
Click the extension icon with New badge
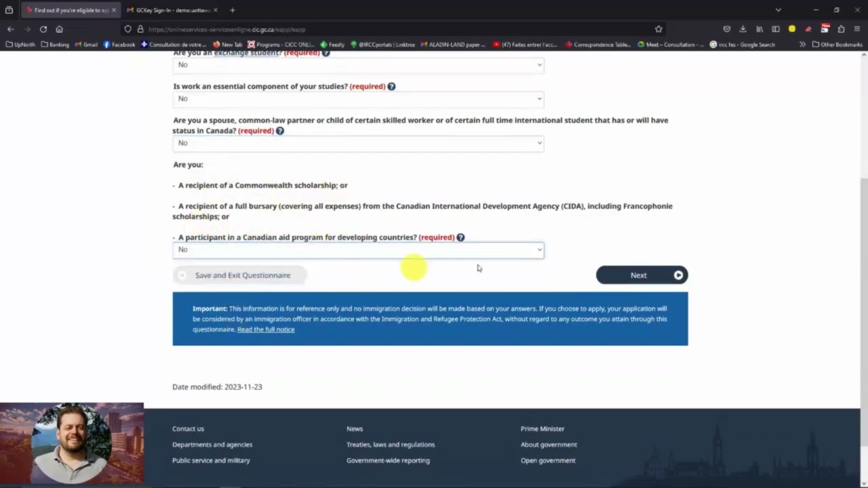pyautogui.click(x=825, y=28)
